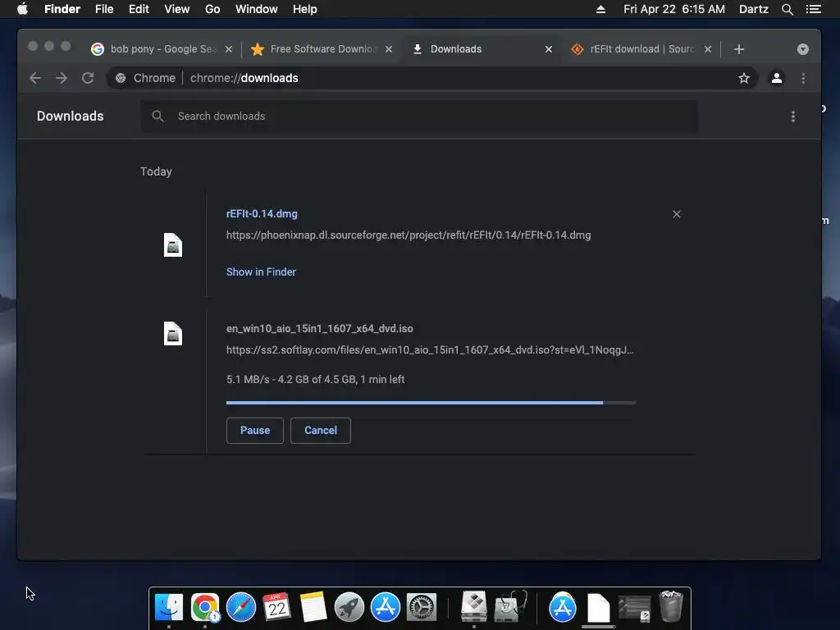
Task: Open a new tab with plus button
Action: [x=739, y=49]
